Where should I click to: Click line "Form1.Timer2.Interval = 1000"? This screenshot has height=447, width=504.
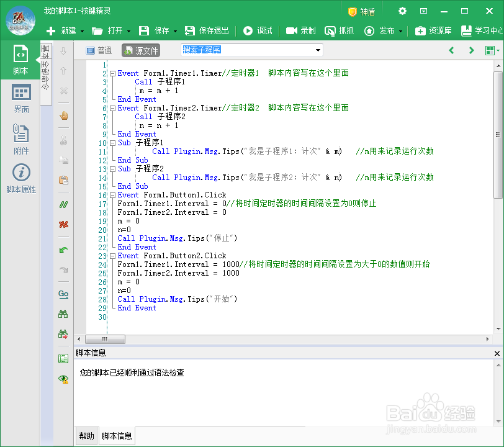(178, 273)
